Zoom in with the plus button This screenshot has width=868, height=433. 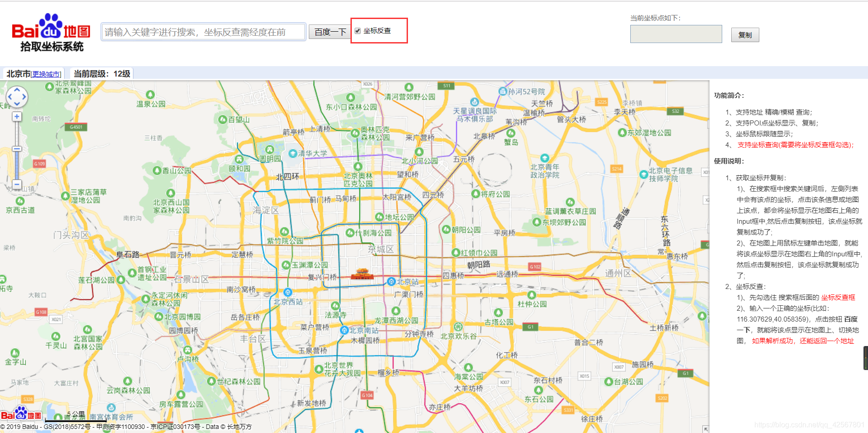(x=17, y=117)
